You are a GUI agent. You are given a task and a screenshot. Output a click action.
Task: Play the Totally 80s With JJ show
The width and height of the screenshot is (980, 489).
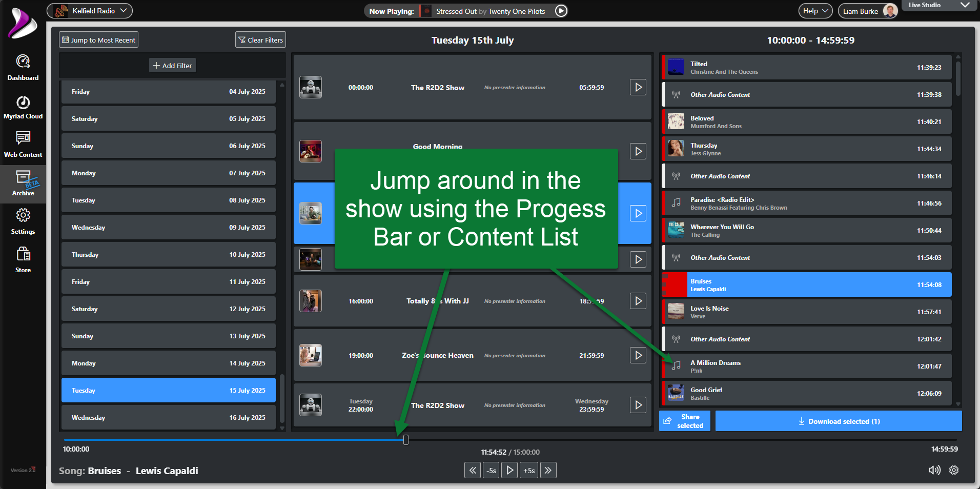click(638, 301)
